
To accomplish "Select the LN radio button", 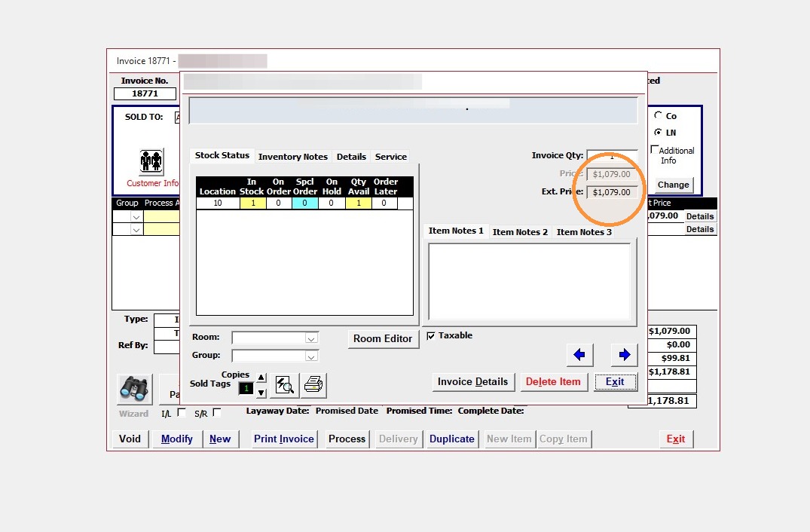I will [x=658, y=132].
